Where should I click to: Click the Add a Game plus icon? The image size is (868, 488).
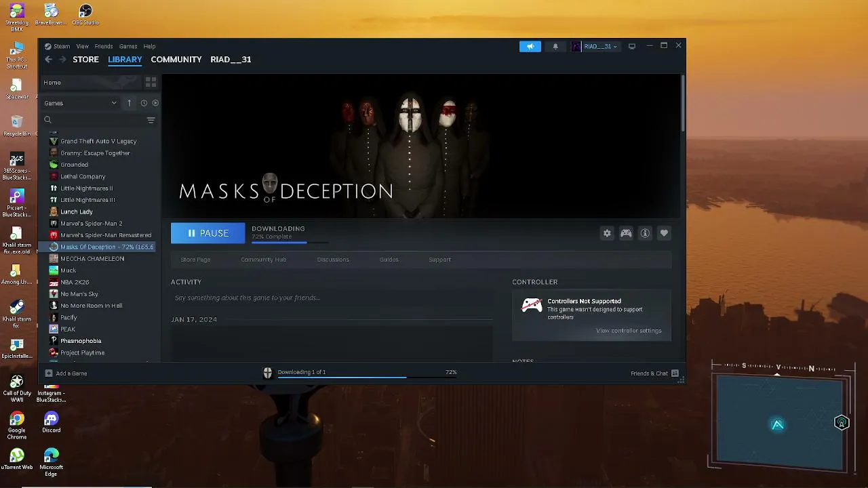click(x=48, y=373)
